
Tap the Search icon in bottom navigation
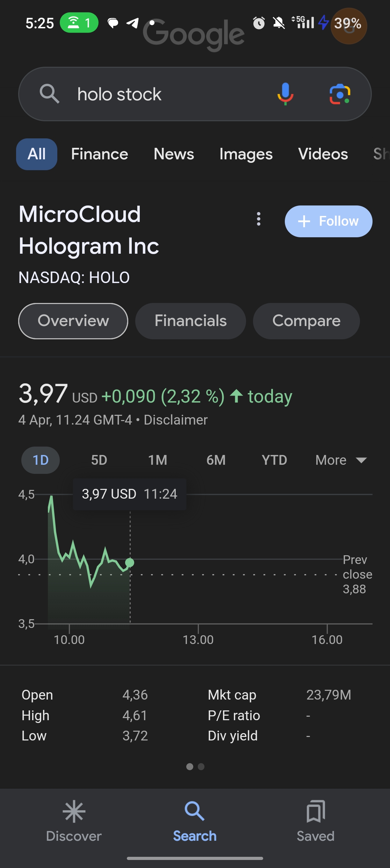click(195, 821)
